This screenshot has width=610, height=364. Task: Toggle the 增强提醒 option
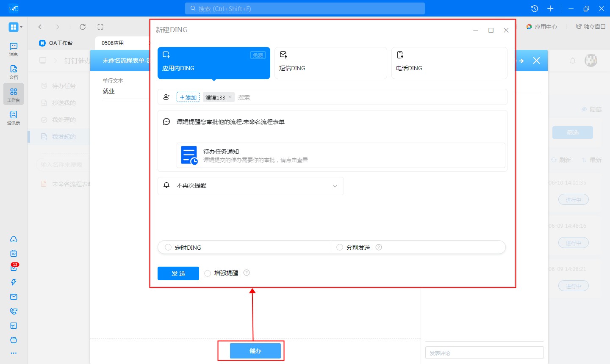coord(208,273)
